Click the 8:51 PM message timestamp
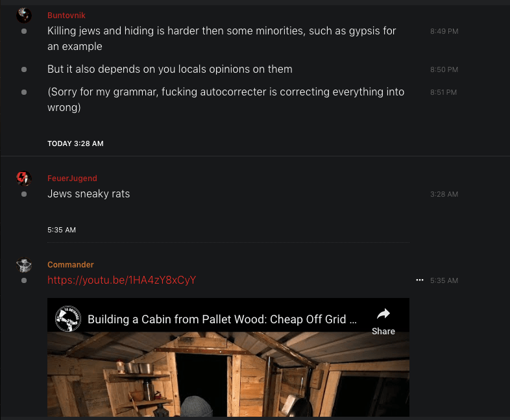Screen dimensions: 510x420 coord(443,92)
